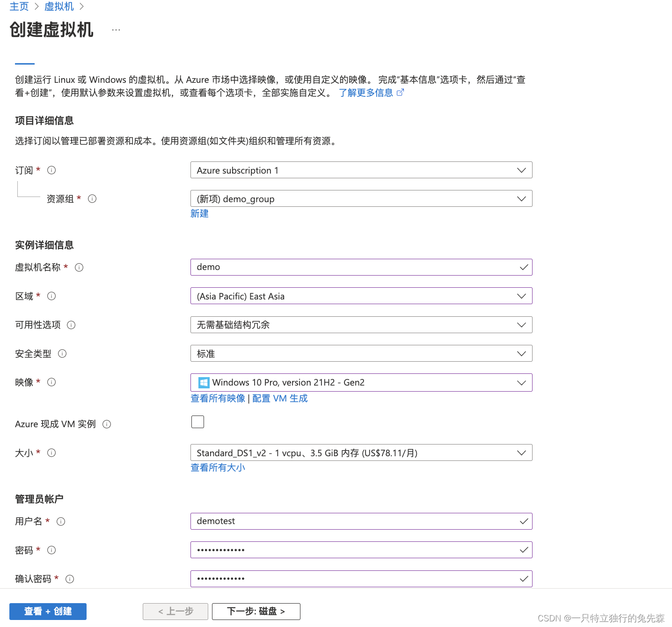Click the 确认密码 input field

(361, 579)
